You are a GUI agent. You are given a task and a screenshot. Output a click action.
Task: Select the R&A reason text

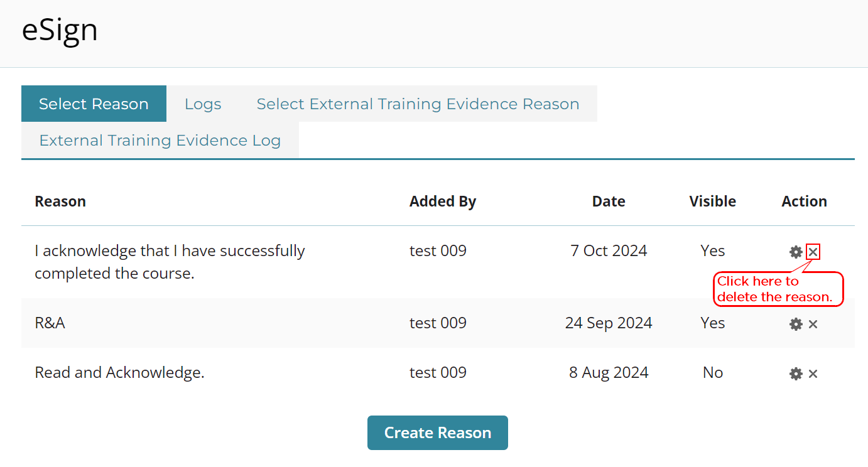(x=50, y=323)
